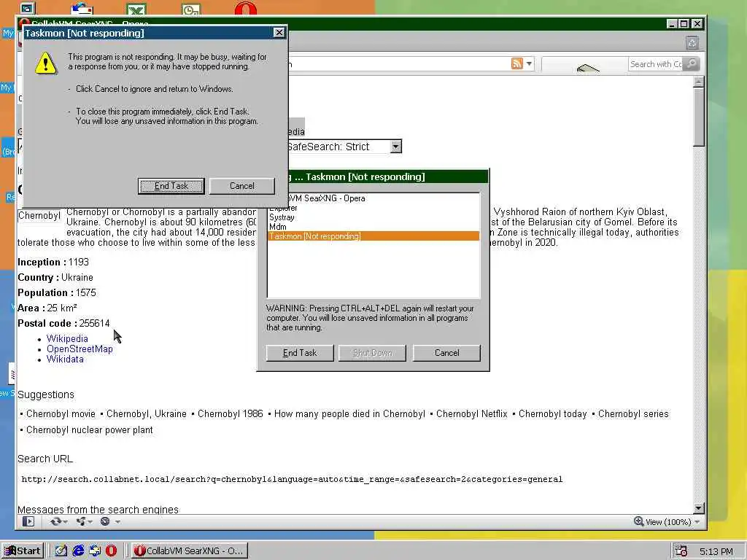This screenshot has width=747, height=560.
Task: Click the Chernobyl Netflix suggestion
Action: (x=472, y=414)
